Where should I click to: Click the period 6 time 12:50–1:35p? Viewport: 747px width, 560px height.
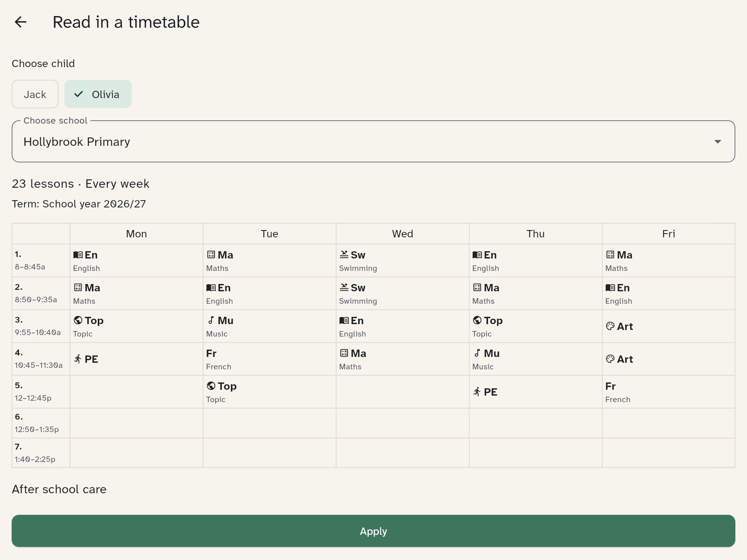pyautogui.click(x=36, y=429)
